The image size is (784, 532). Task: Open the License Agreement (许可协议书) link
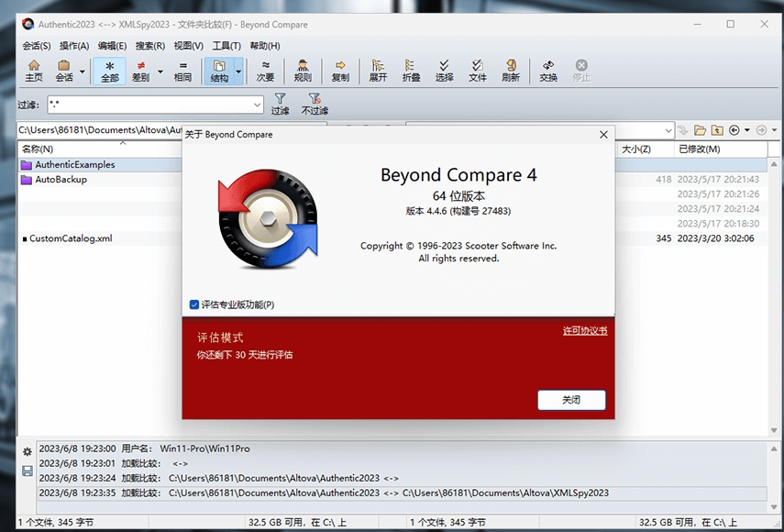click(x=585, y=330)
